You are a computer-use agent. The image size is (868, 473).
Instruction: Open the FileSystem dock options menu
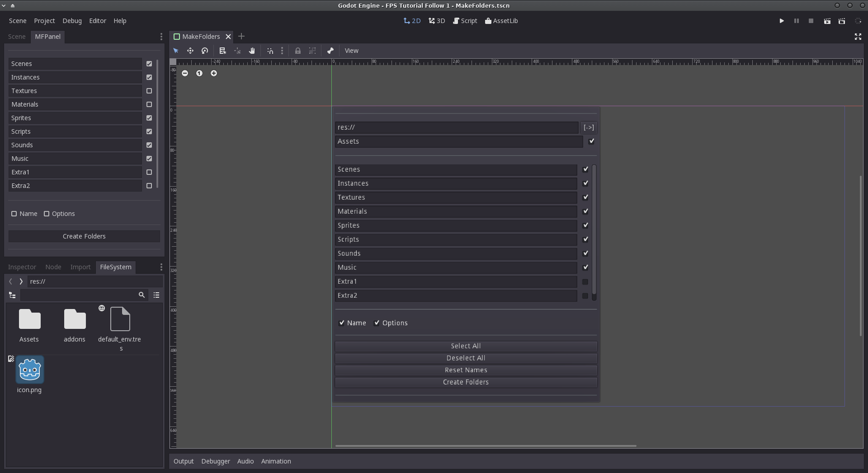click(161, 267)
